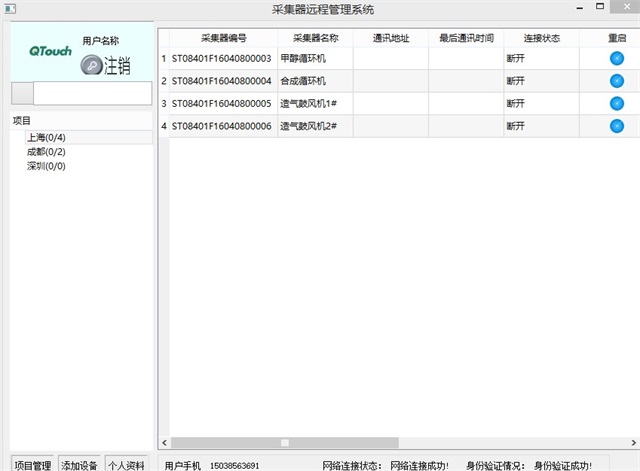Sort by 采集器编号 column header
The image size is (640, 471).
point(224,38)
